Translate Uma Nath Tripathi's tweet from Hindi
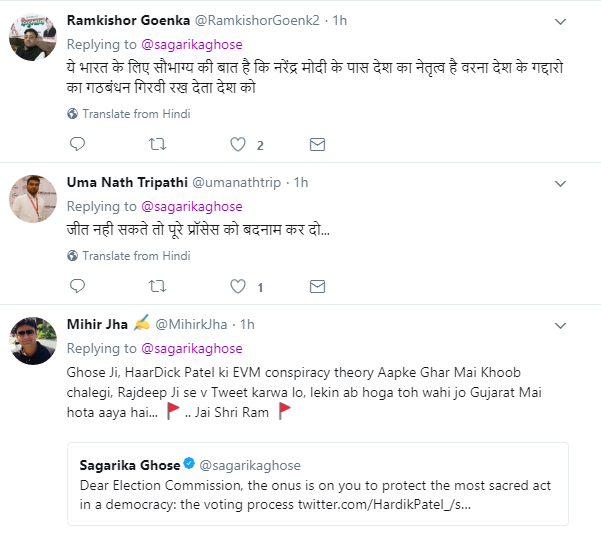The image size is (601, 536). pos(136,256)
